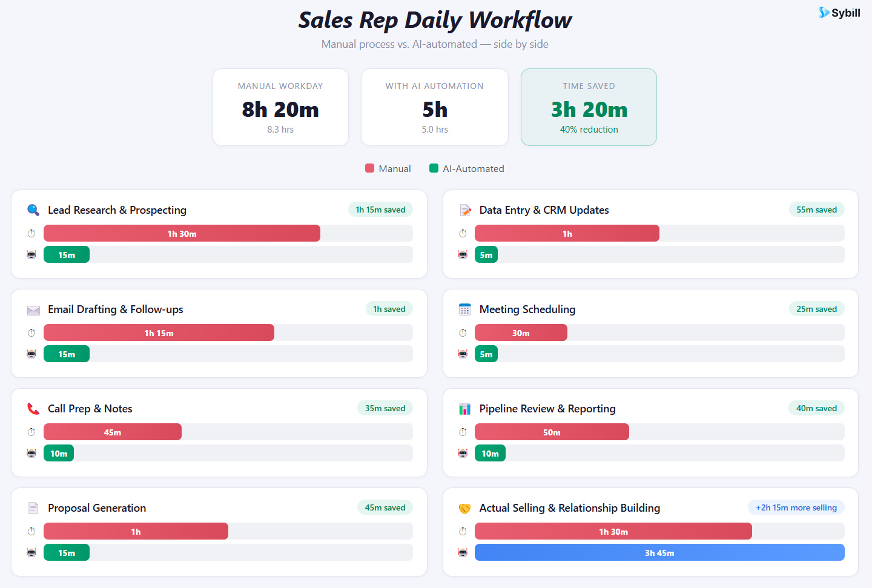Click the robot icon in Proposal Generation card
Screen dimensions: 872x588
pyautogui.click(x=31, y=553)
